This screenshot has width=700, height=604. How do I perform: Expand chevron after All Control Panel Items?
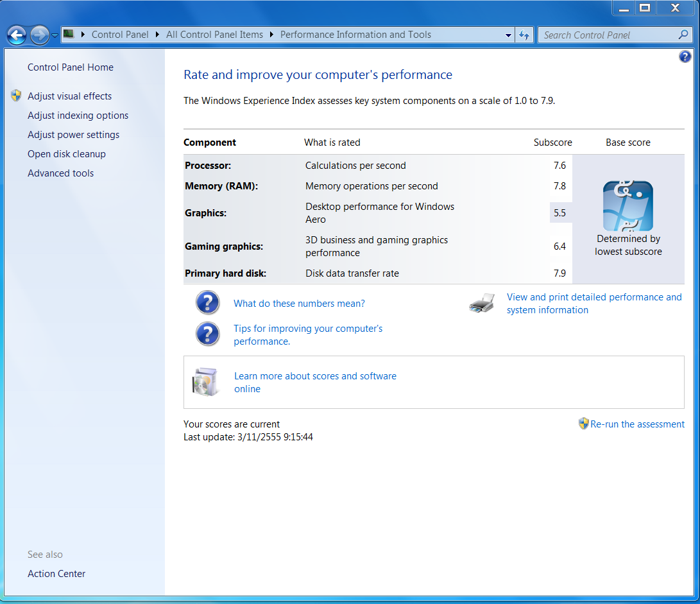[271, 35]
